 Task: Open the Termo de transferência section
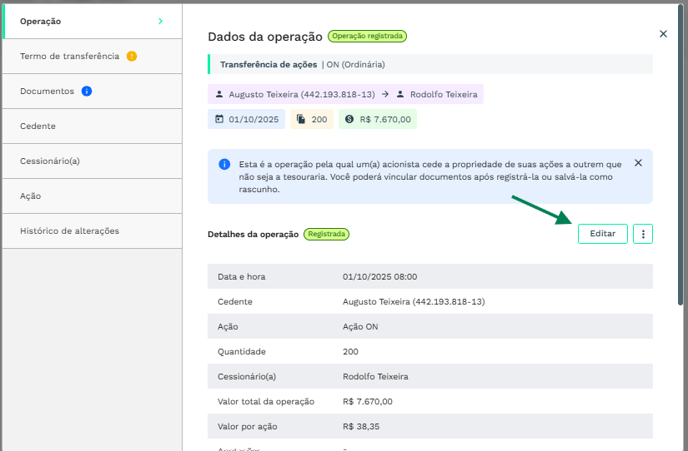point(69,56)
